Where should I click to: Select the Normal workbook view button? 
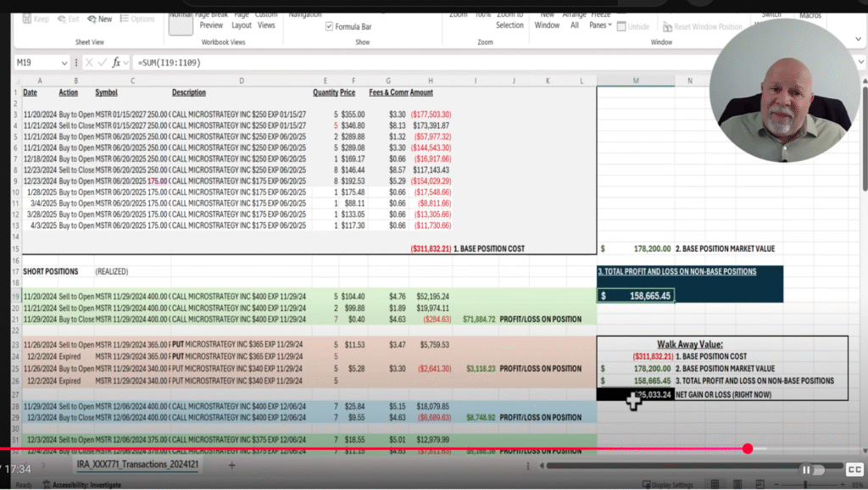click(x=181, y=23)
